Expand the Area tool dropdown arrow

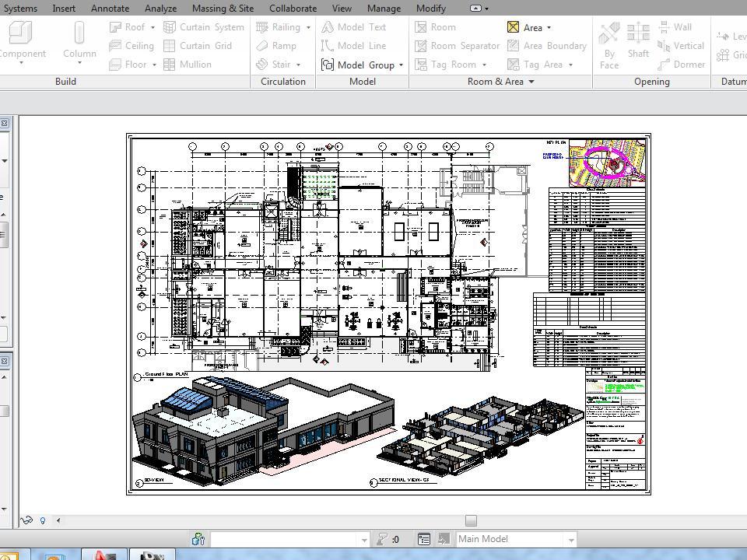(x=549, y=27)
